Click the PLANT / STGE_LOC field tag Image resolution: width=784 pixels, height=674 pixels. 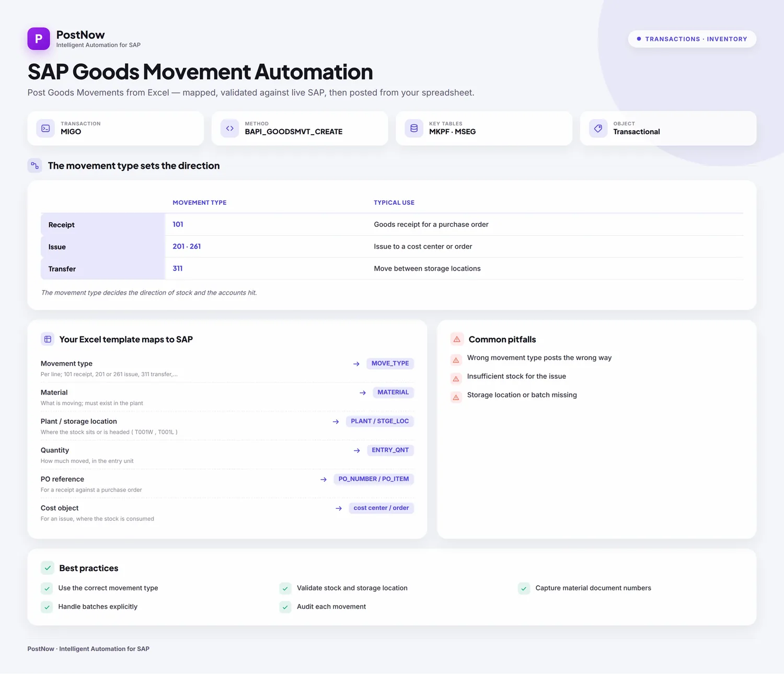(x=380, y=421)
